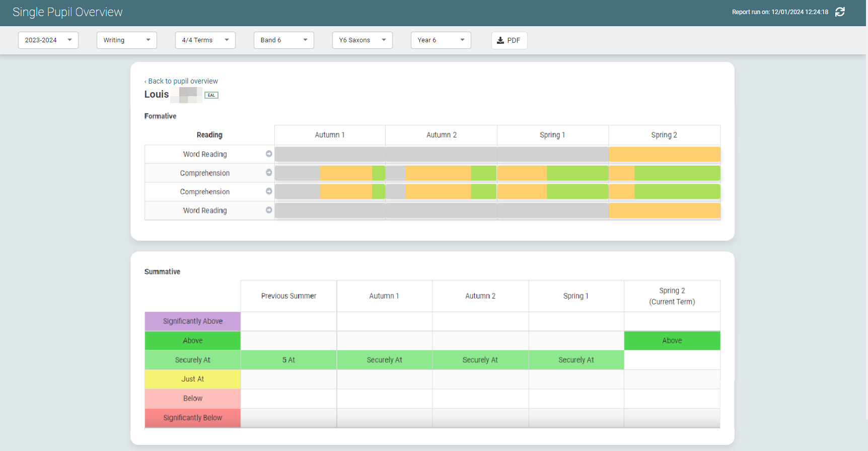
Task: Go back to pupil overview
Action: [182, 81]
